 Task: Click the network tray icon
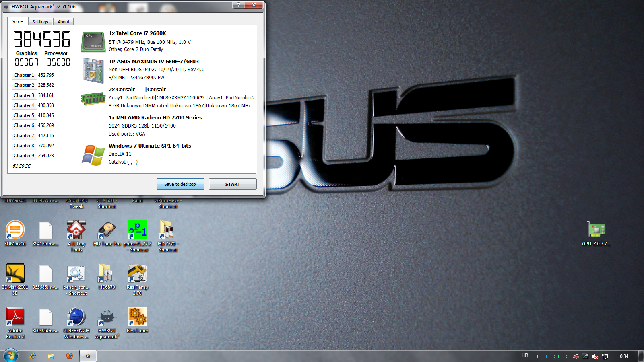tap(605, 356)
